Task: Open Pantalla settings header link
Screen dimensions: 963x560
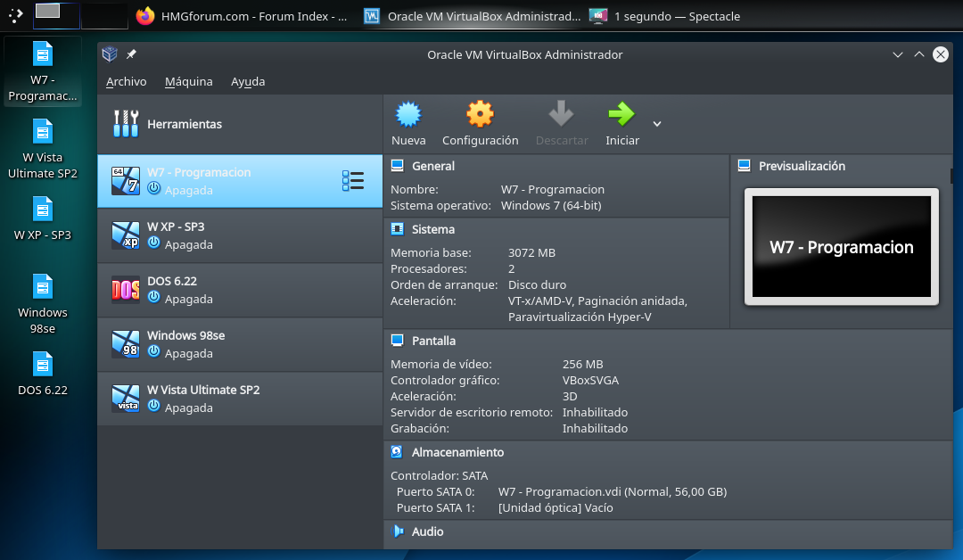Action: tap(433, 340)
